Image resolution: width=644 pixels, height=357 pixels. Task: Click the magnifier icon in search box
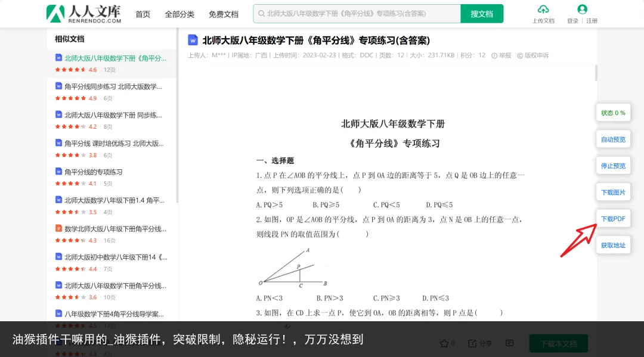tap(261, 14)
